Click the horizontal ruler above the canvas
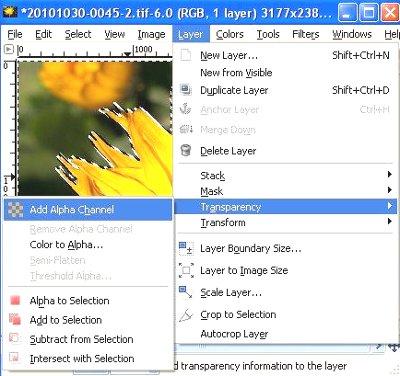 [x=94, y=50]
